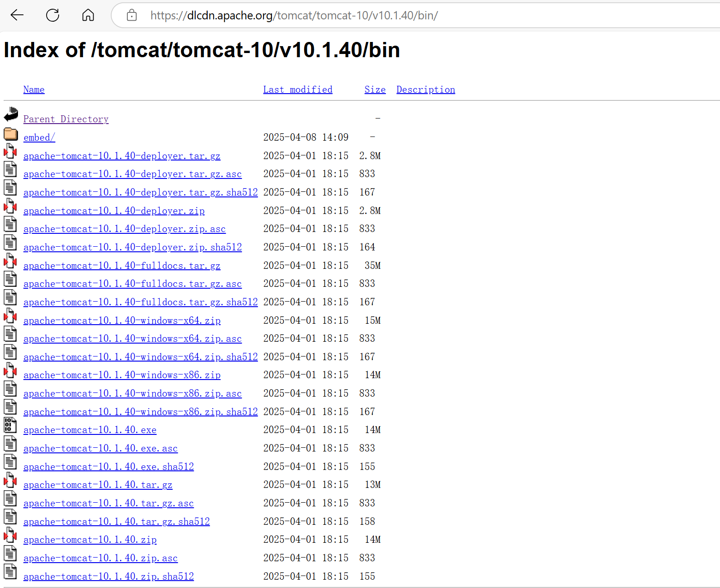
Task: Open apache-tomcat-10.1.40.exe.asc link
Action: coord(101,448)
